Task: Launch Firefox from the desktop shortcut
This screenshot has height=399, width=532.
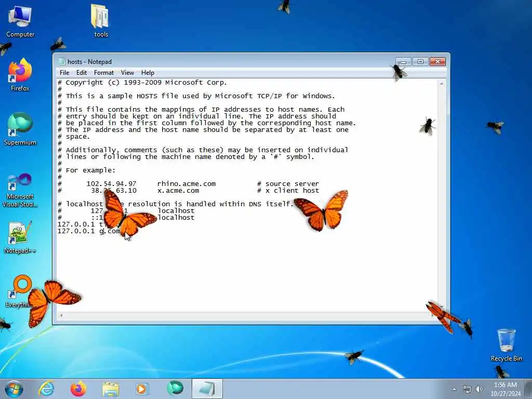Action: (20, 75)
